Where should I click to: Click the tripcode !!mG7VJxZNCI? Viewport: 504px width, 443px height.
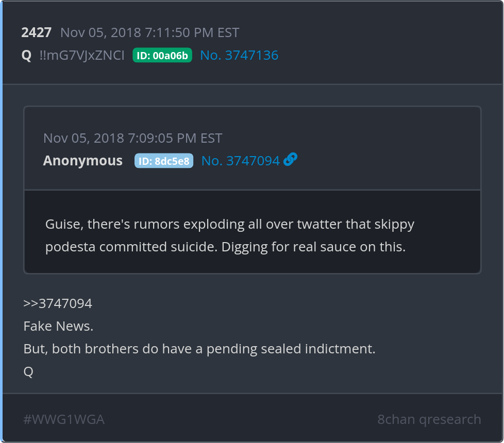(x=82, y=55)
